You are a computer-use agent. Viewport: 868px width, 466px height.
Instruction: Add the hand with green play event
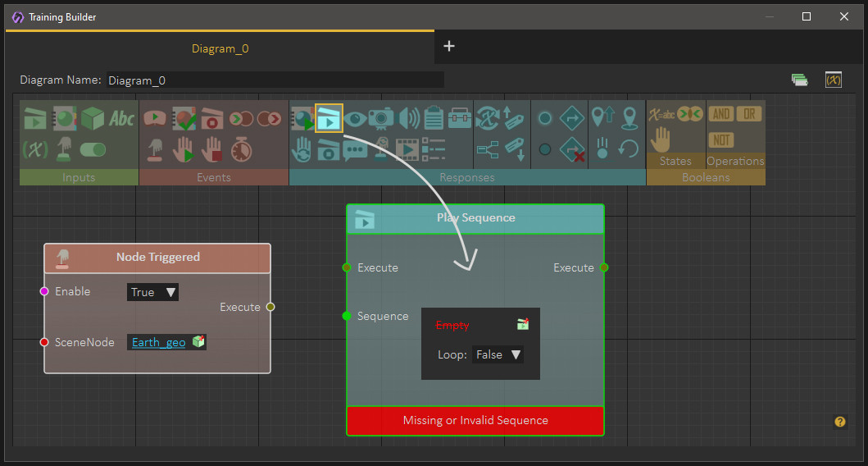point(183,149)
